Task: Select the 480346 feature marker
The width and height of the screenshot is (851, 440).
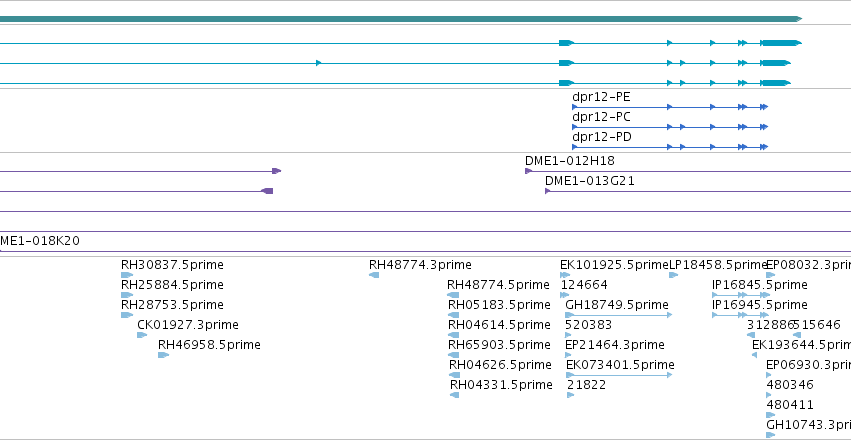Action: point(769,395)
